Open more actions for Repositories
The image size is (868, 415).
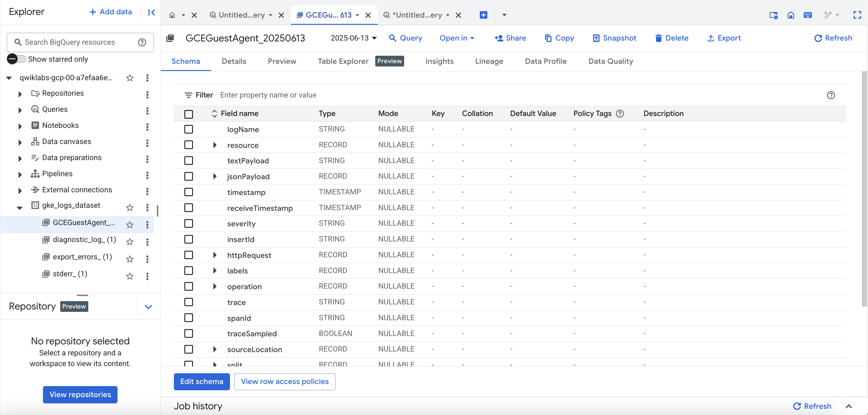[x=147, y=95]
